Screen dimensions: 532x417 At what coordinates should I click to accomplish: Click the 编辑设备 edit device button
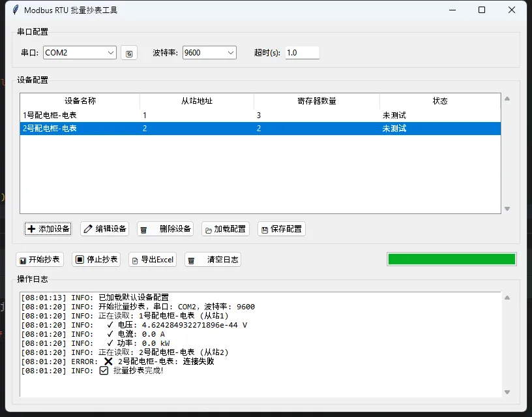pos(104,229)
